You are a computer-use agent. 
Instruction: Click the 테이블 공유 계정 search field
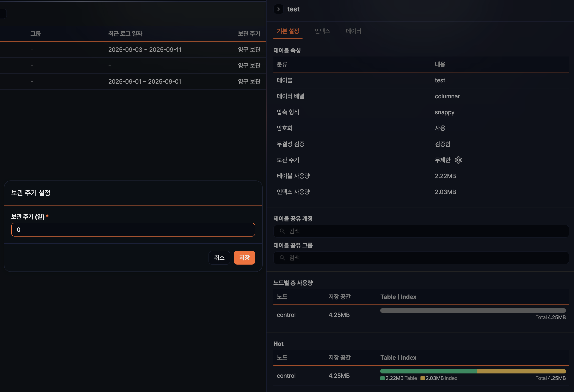421,231
